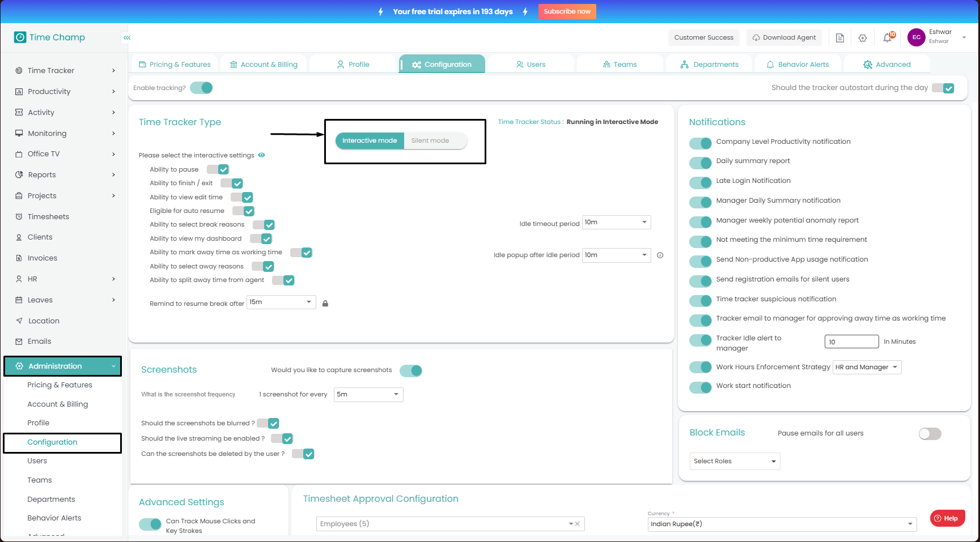Click the Time Champ logo icon
This screenshot has height=542, width=980.
(x=20, y=37)
